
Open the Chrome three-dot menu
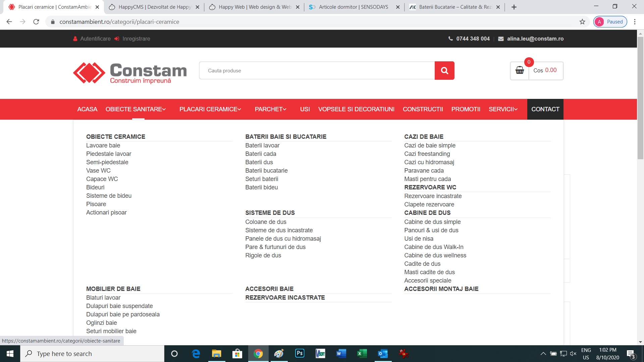pos(635,22)
